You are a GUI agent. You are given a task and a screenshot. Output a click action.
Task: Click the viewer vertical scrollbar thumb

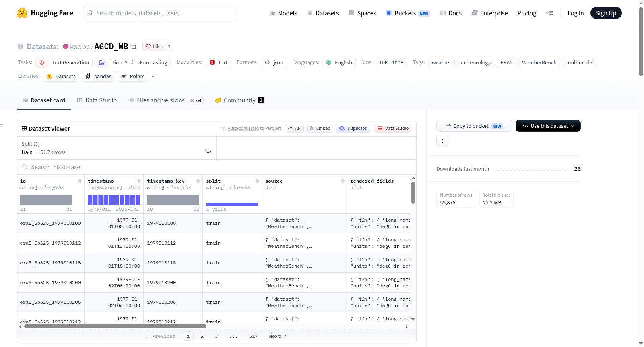pyautogui.click(x=413, y=193)
